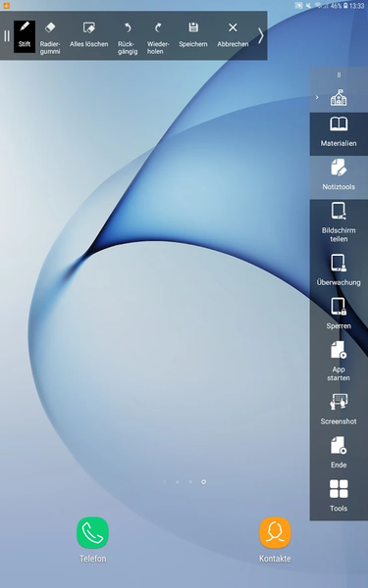368x588 pixels.
Task: Undo with the Rückgängig button
Action: pyautogui.click(x=128, y=37)
